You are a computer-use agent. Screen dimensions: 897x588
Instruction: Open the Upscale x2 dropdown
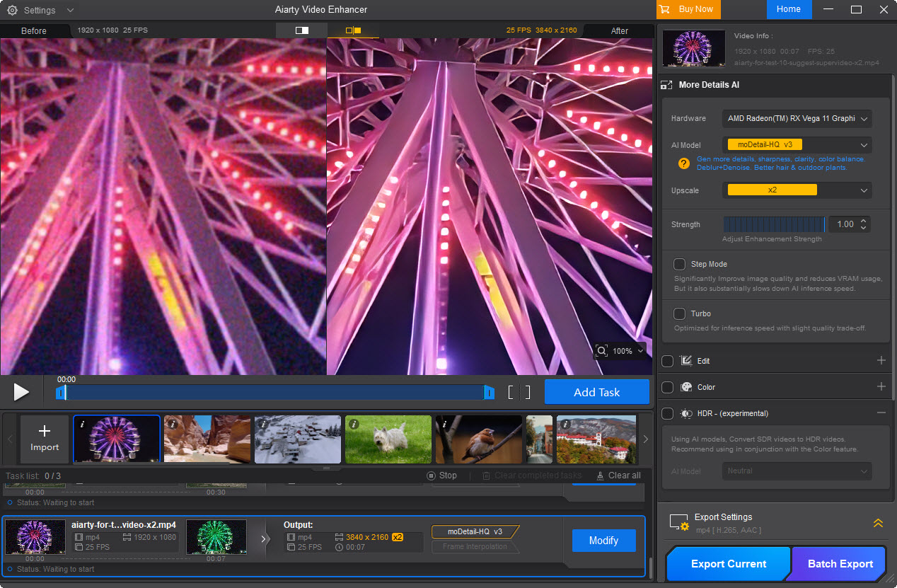click(797, 190)
